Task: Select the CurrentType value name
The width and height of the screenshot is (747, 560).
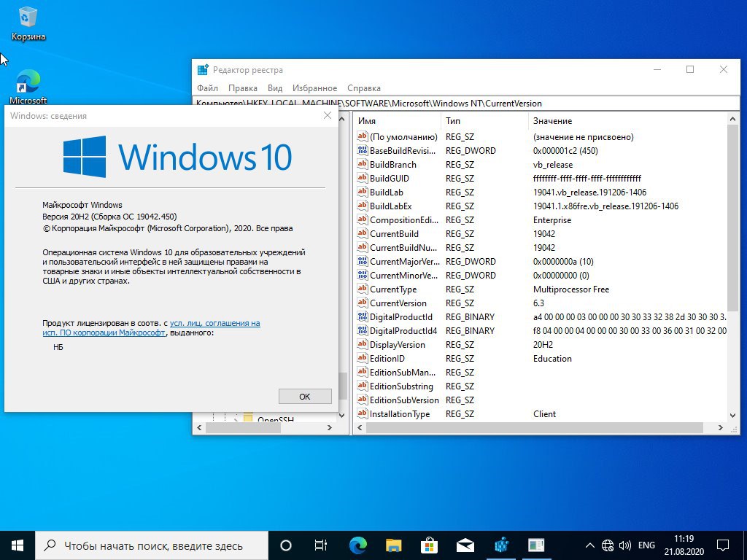Action: 393,289
